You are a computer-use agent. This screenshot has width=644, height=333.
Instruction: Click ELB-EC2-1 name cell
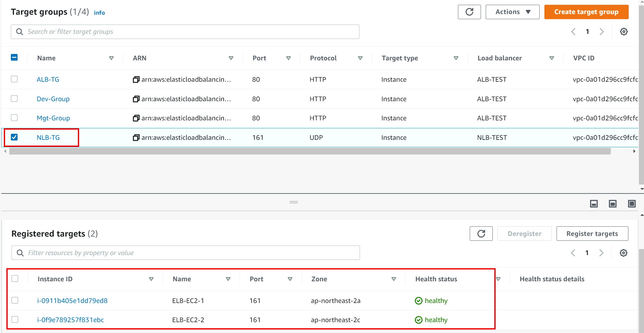188,301
